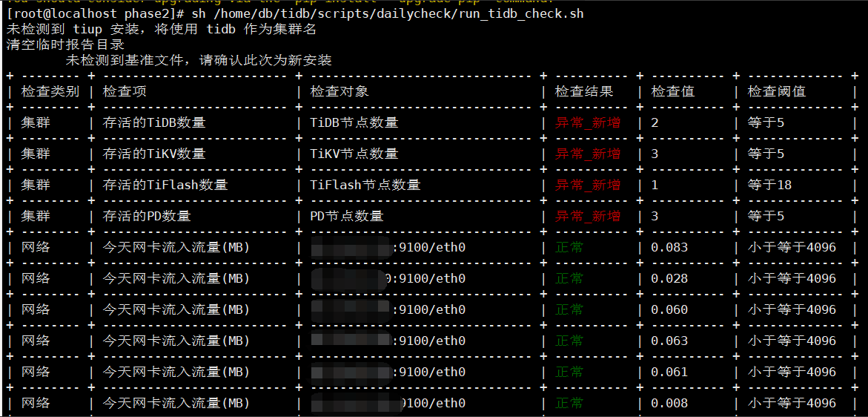Click green '正常' result beside value 0.063

(569, 340)
